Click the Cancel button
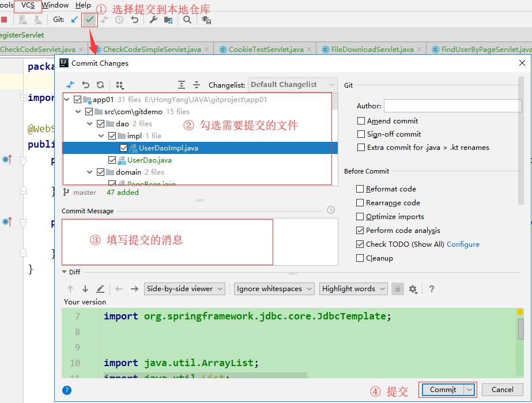Viewport: 532px width, 403px height. pyautogui.click(x=502, y=390)
